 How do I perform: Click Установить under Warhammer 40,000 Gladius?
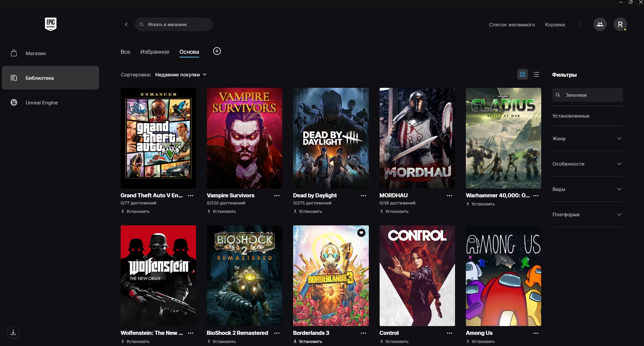coord(480,204)
